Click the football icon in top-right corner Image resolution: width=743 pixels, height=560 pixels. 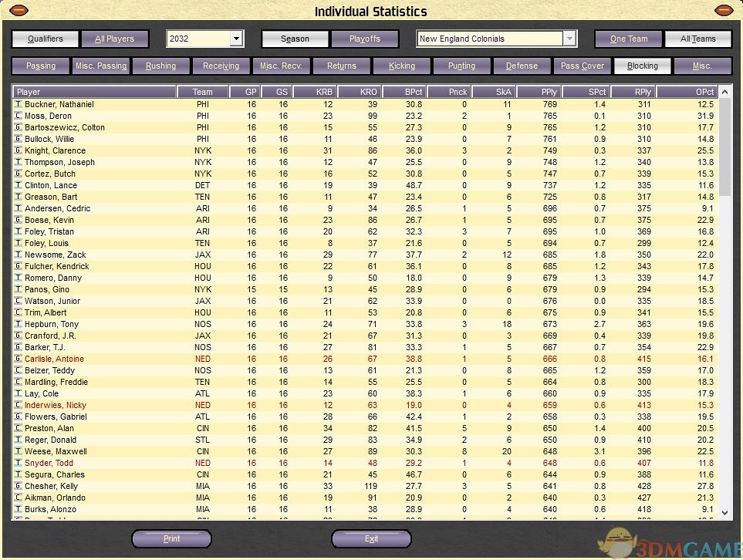[x=724, y=11]
